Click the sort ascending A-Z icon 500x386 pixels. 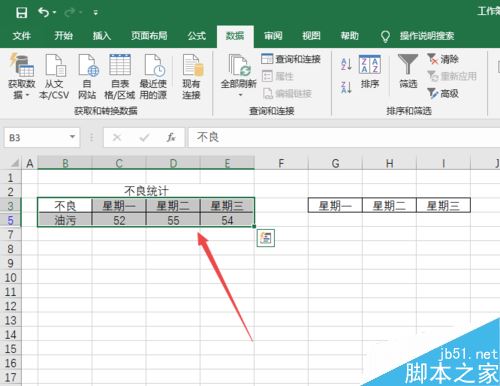[346, 64]
